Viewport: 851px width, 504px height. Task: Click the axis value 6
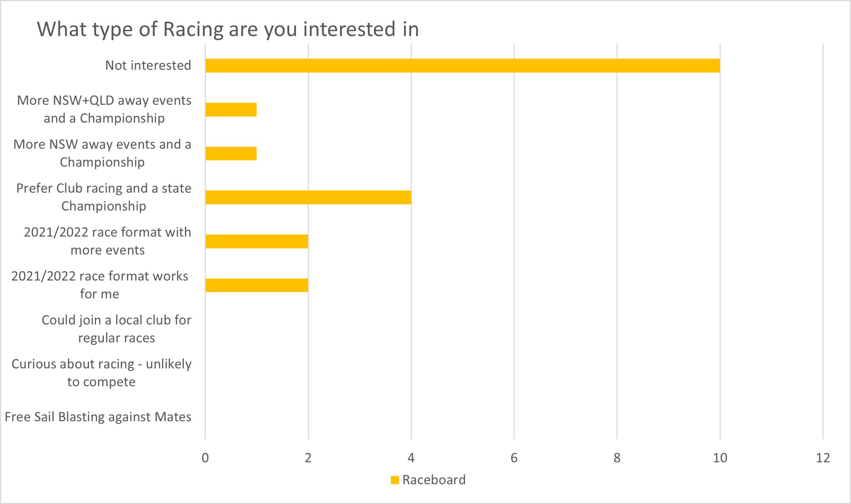(514, 458)
